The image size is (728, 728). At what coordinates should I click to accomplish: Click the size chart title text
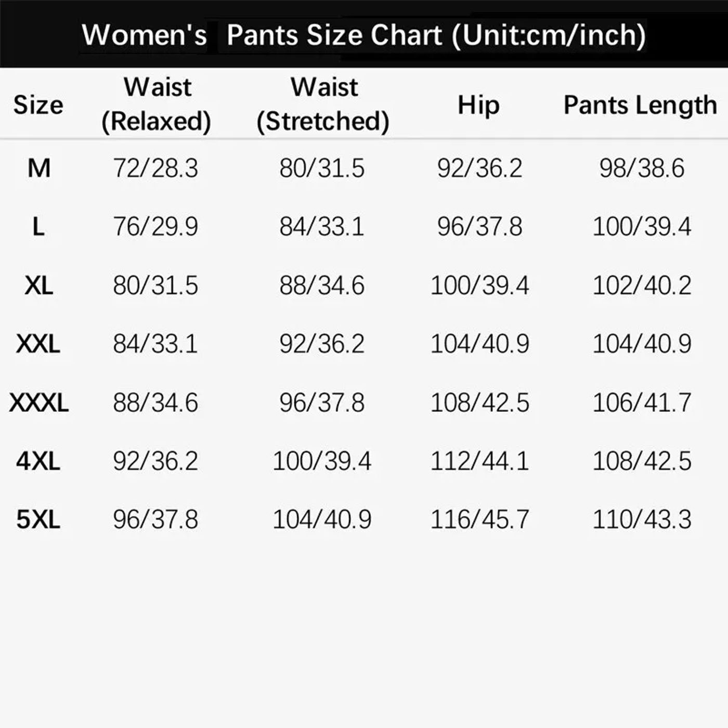coord(363,35)
